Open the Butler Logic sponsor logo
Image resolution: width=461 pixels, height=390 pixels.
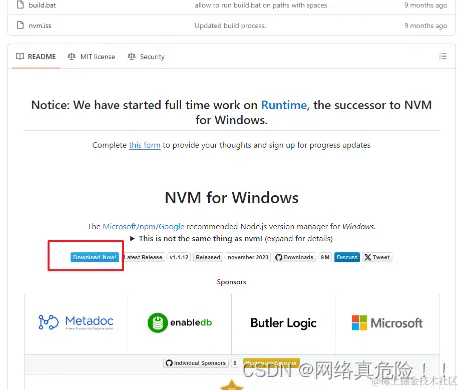click(283, 323)
